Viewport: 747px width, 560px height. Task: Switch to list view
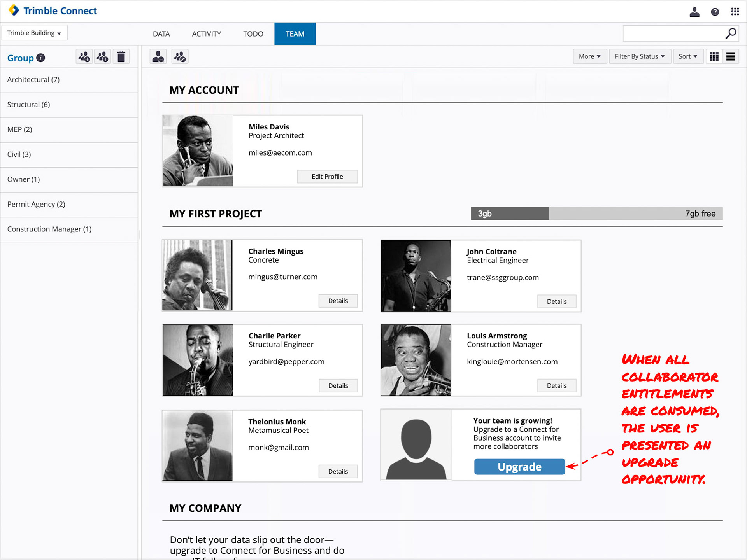tap(731, 56)
